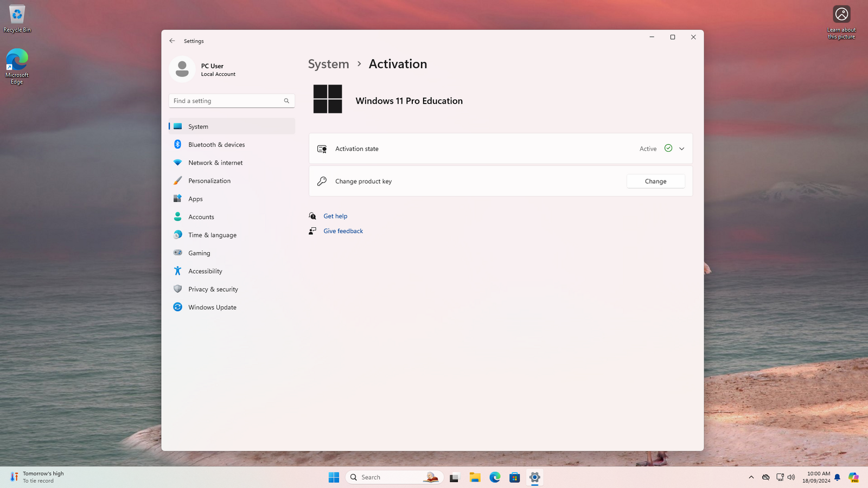Open Task View on the taskbar
Image resolution: width=868 pixels, height=488 pixels.
click(x=454, y=477)
